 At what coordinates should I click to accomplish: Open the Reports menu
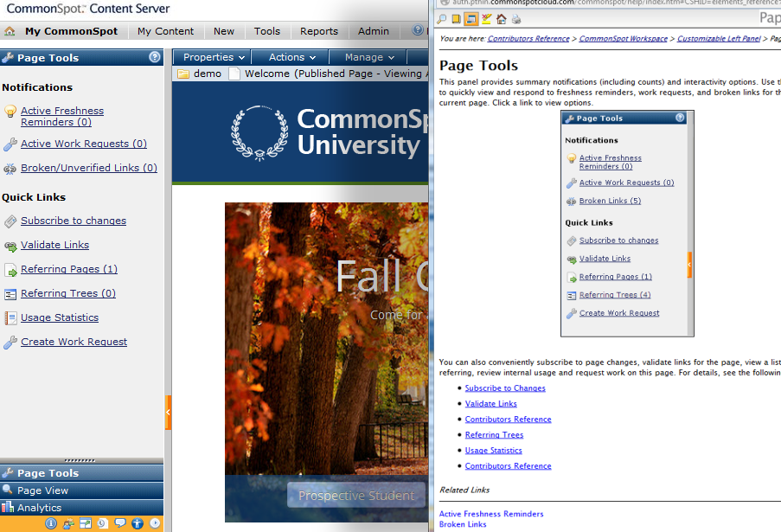pos(319,31)
